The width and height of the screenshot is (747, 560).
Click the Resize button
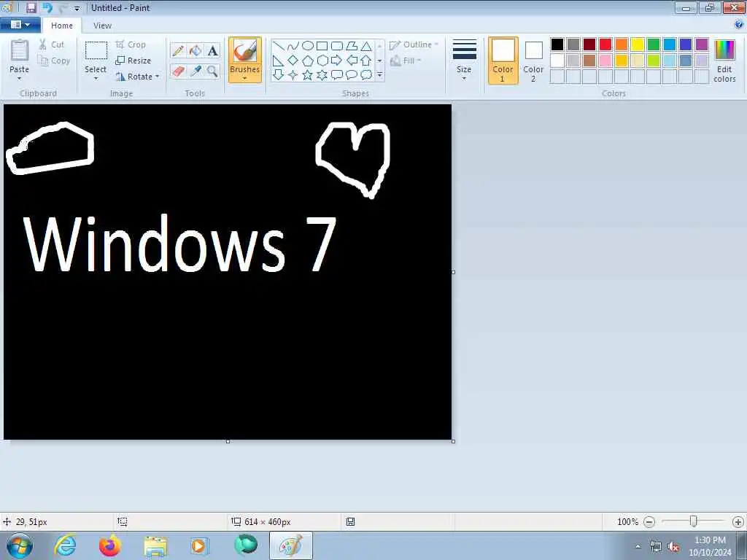tap(133, 61)
